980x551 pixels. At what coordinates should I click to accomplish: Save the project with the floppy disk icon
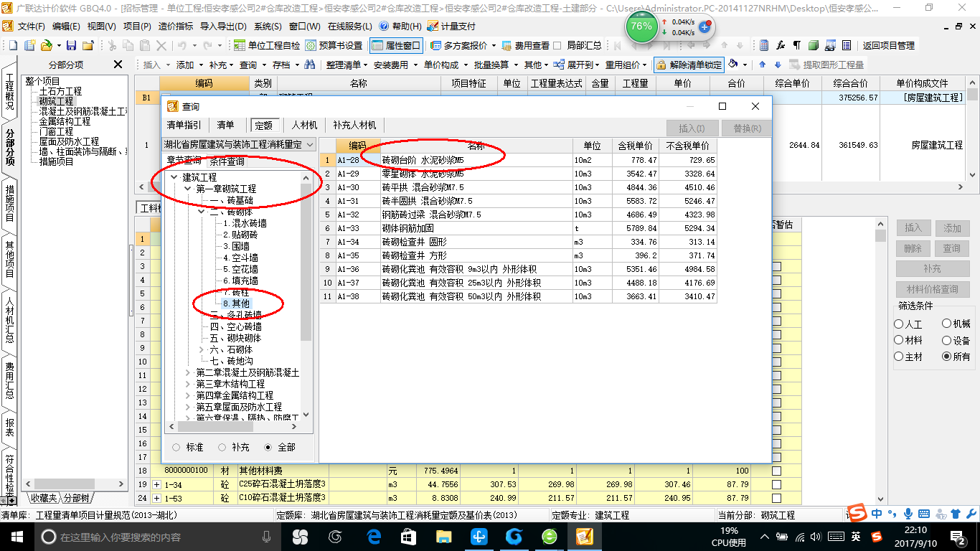pos(72,45)
